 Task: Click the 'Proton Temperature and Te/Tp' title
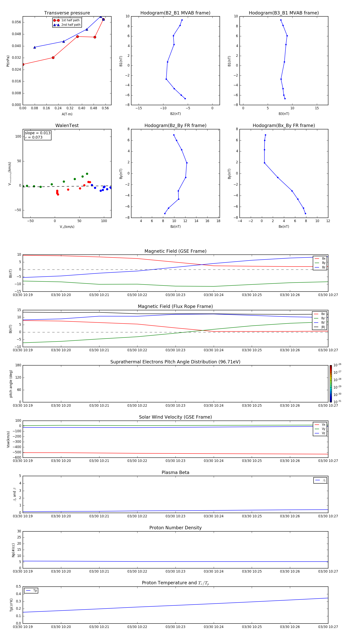point(175,583)
